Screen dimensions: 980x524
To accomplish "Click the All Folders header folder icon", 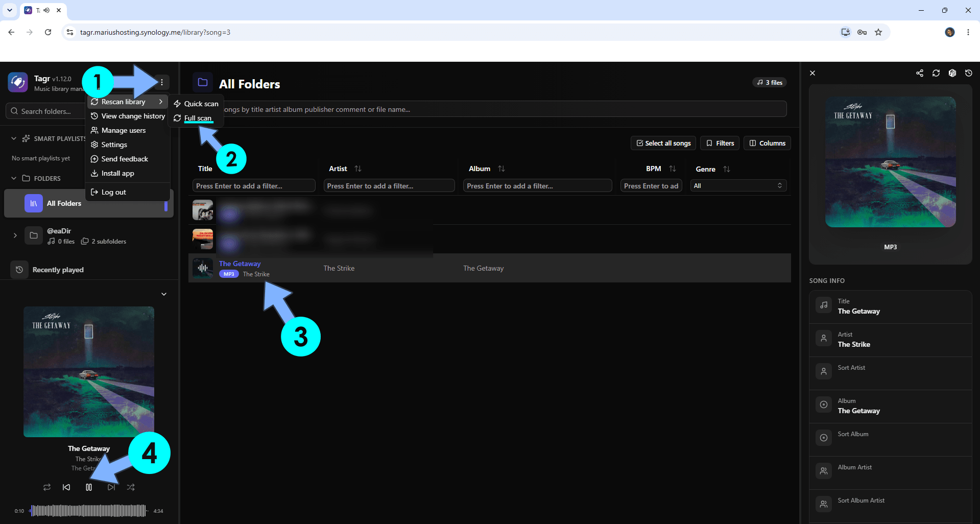I will coord(203,82).
